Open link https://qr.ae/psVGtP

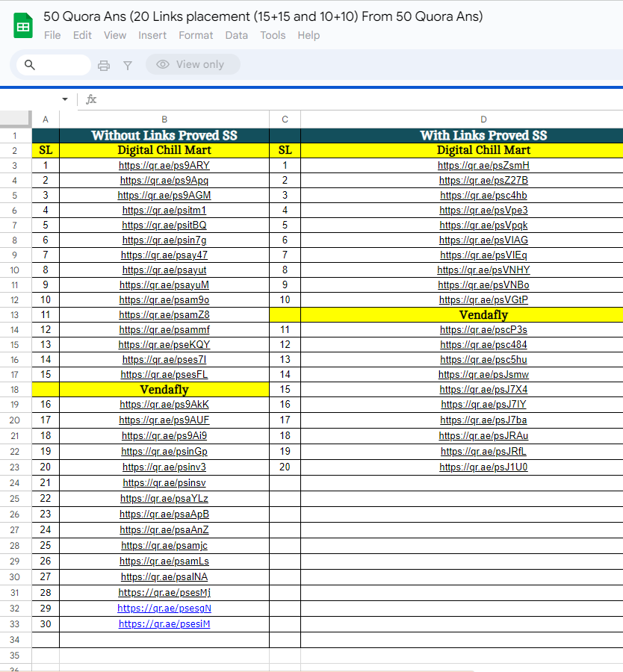click(483, 300)
